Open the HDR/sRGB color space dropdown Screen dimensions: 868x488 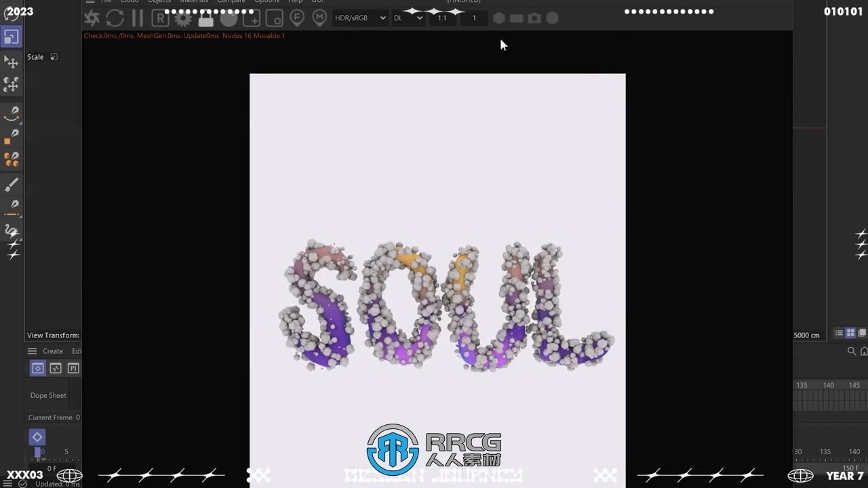360,18
